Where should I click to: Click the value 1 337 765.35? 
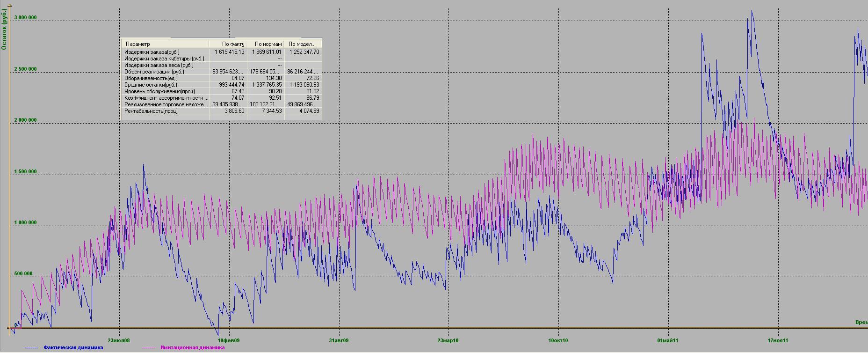click(267, 85)
